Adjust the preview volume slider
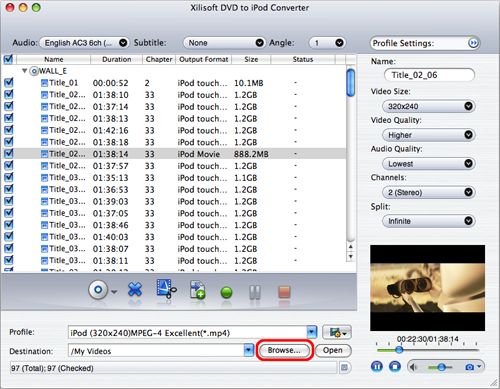Viewport: 500px width, 389px height. point(441,367)
